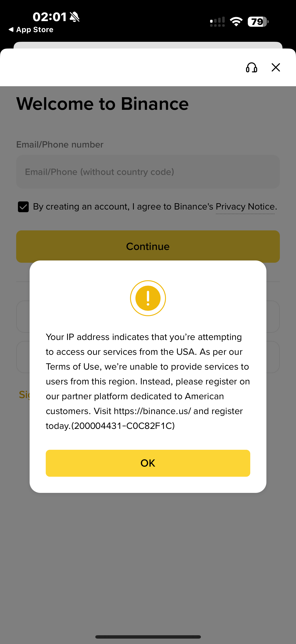The width and height of the screenshot is (296, 644).
Task: Tap the cellular signal bars
Action: (217, 22)
